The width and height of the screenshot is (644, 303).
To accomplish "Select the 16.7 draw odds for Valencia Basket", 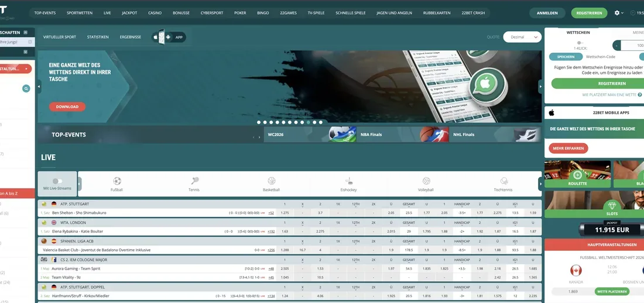I will point(302,250).
